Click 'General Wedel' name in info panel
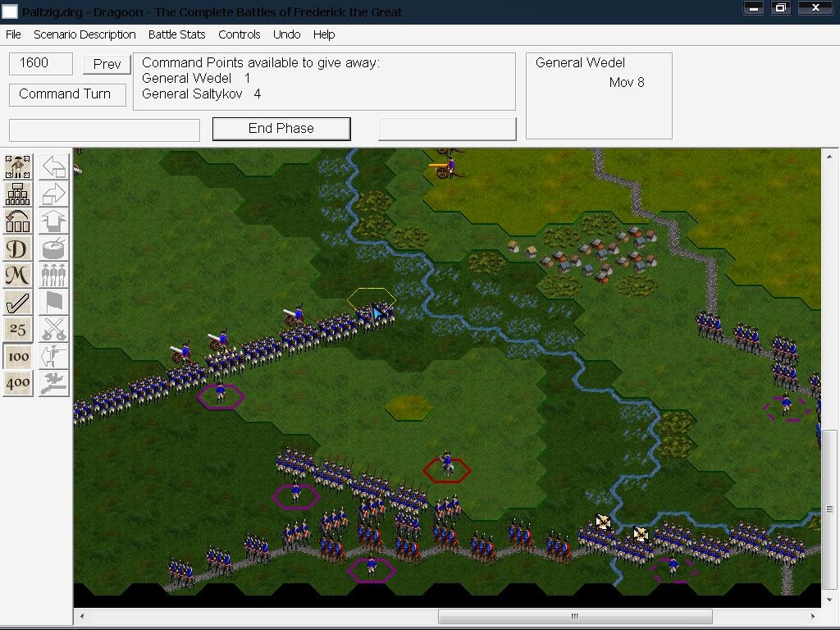840x630 pixels. (x=580, y=62)
